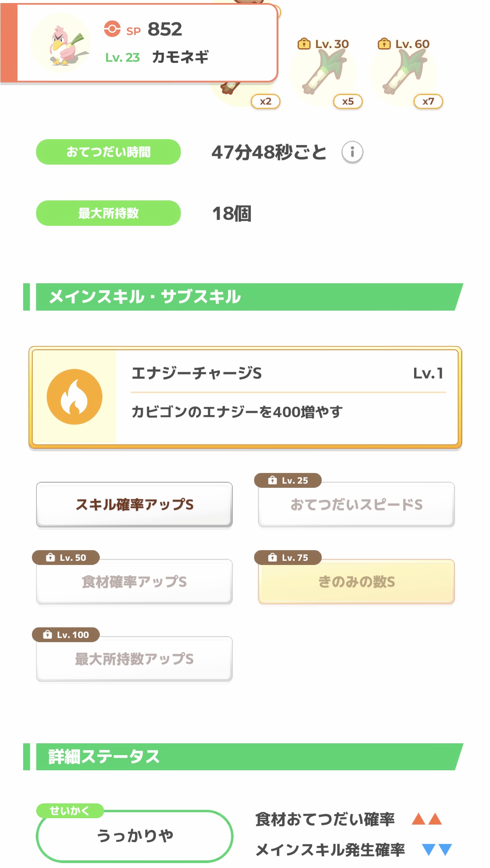Image resolution: width=490 pixels, height=868 pixels.
Task: Tap the x5 ingredient quantity badge
Action: click(x=348, y=102)
